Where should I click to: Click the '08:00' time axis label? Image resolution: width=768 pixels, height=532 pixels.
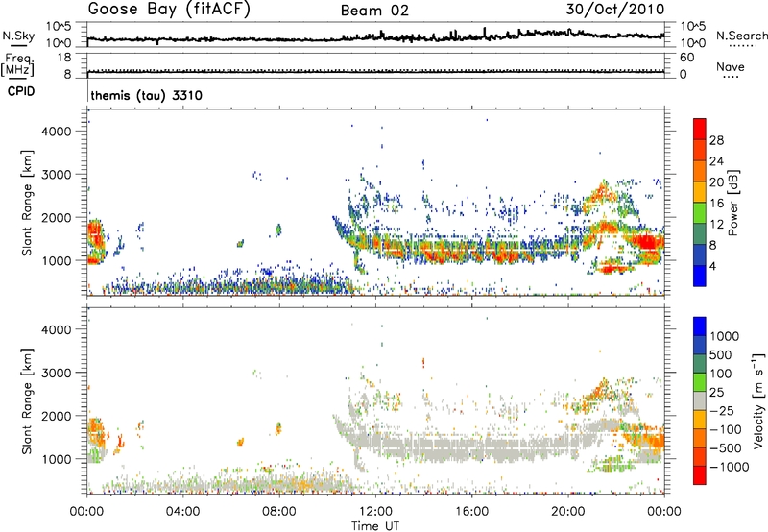pos(279,512)
